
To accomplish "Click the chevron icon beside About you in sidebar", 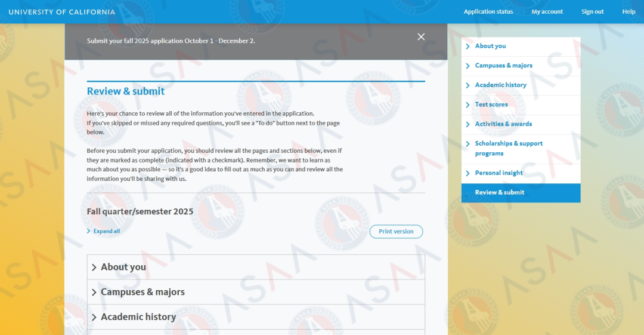I will click(468, 47).
